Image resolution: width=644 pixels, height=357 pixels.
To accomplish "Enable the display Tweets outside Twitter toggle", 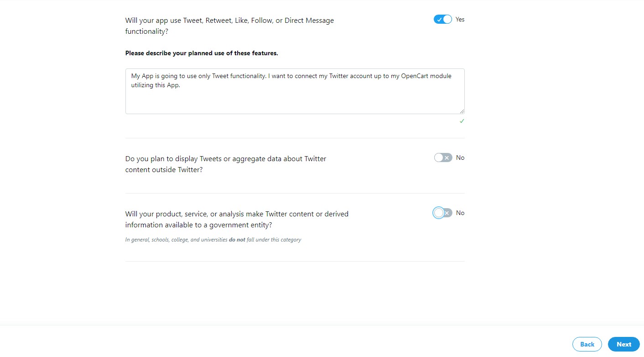I will point(443,157).
